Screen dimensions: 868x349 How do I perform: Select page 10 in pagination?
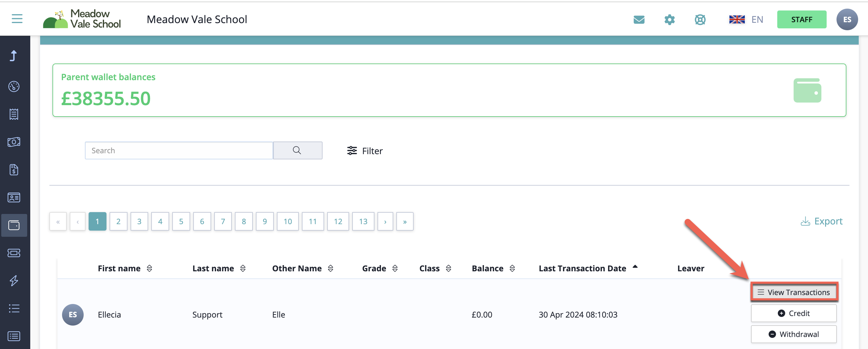[287, 221]
